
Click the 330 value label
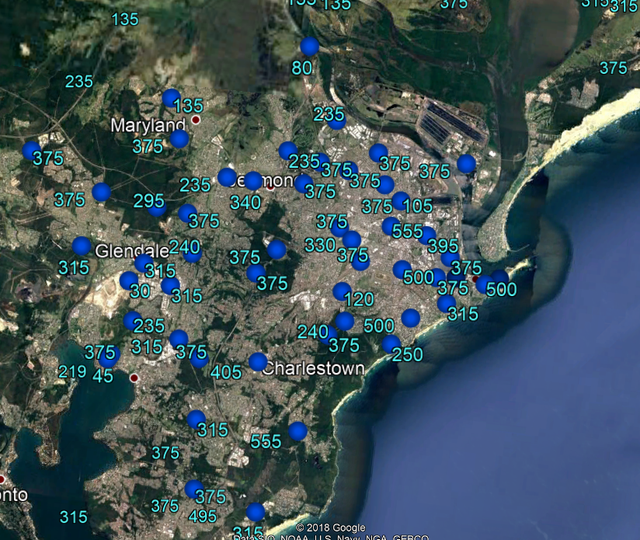tap(320, 245)
